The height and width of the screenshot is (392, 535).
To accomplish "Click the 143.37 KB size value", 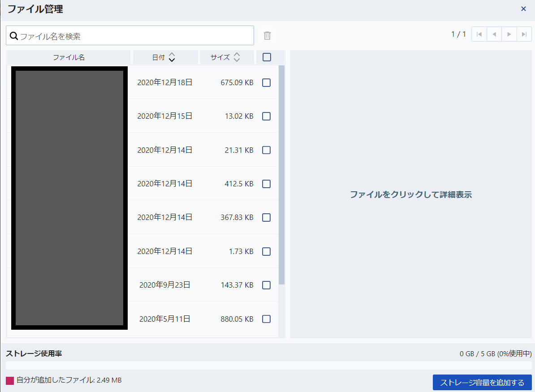I will (x=237, y=285).
